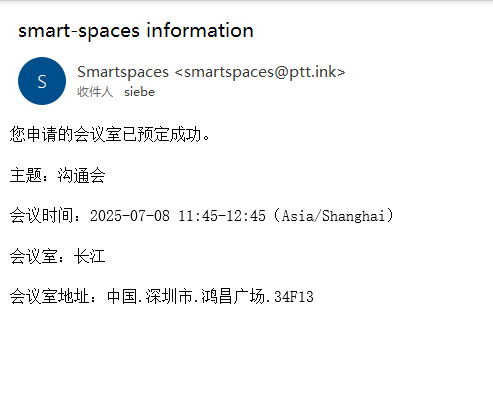The width and height of the screenshot is (493, 394).
Task: Click 鸿昌广场 in the address line
Action: (x=233, y=296)
